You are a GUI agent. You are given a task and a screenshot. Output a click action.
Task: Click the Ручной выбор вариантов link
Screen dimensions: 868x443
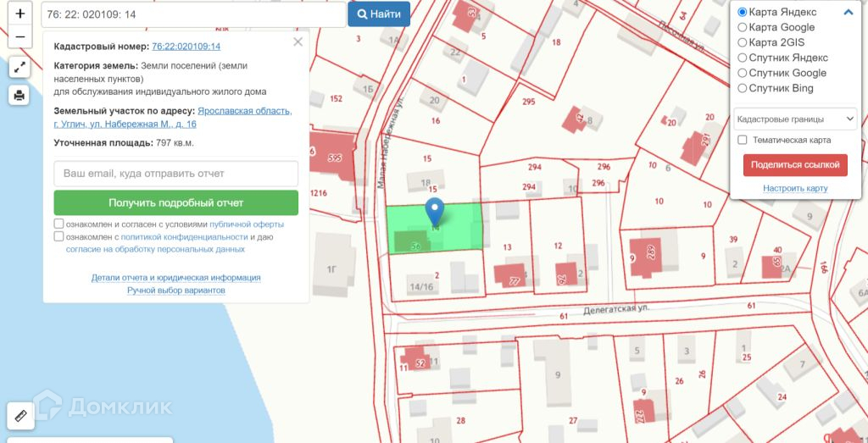click(x=176, y=291)
